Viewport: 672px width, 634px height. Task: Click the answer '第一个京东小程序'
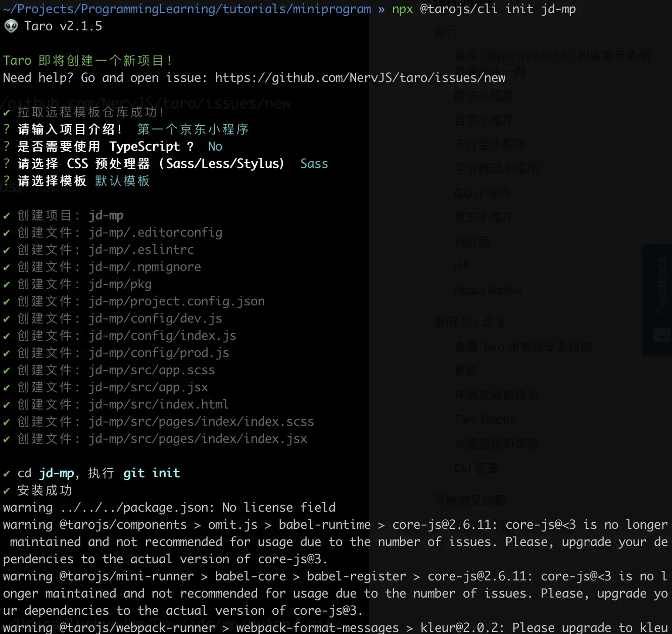[193, 129]
